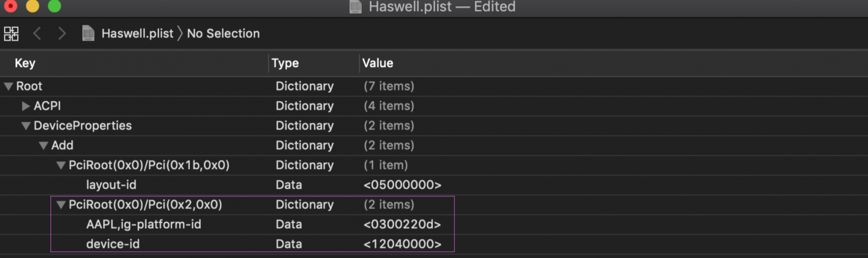The height and width of the screenshot is (258, 868).
Task: Click the Value column header
Action: point(377,63)
